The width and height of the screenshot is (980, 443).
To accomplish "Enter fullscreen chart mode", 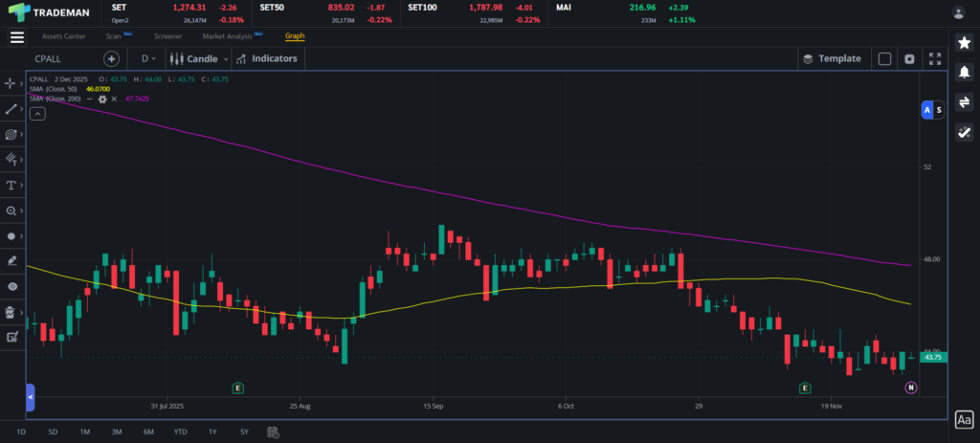I will pos(935,58).
